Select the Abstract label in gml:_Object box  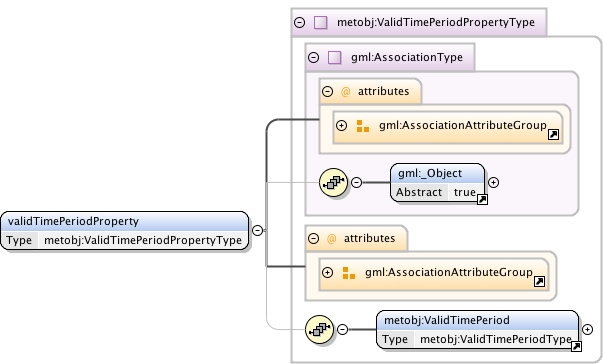pos(419,192)
